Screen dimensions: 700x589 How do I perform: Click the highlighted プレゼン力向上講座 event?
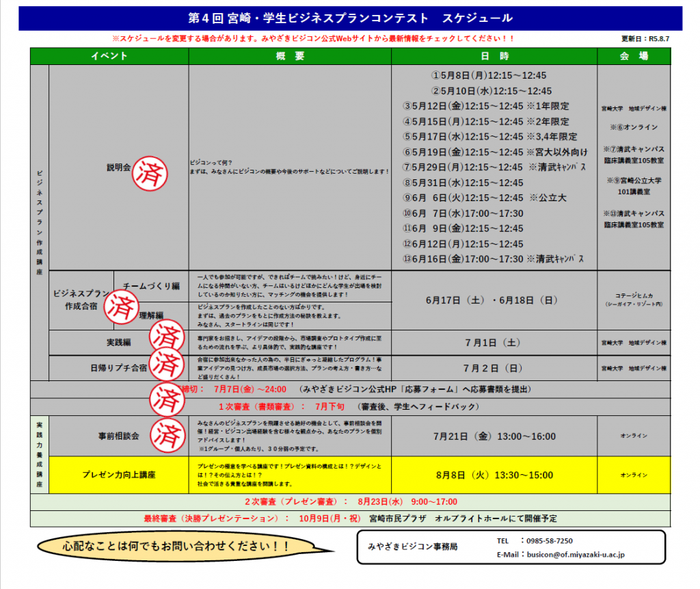(x=119, y=475)
